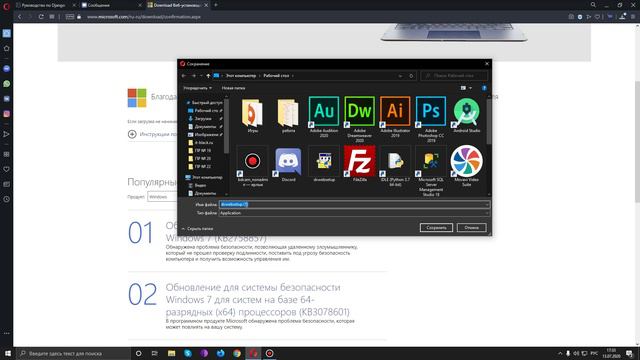Switch to Руководство по Django tab
640x360 pixels.
click(x=43, y=5)
